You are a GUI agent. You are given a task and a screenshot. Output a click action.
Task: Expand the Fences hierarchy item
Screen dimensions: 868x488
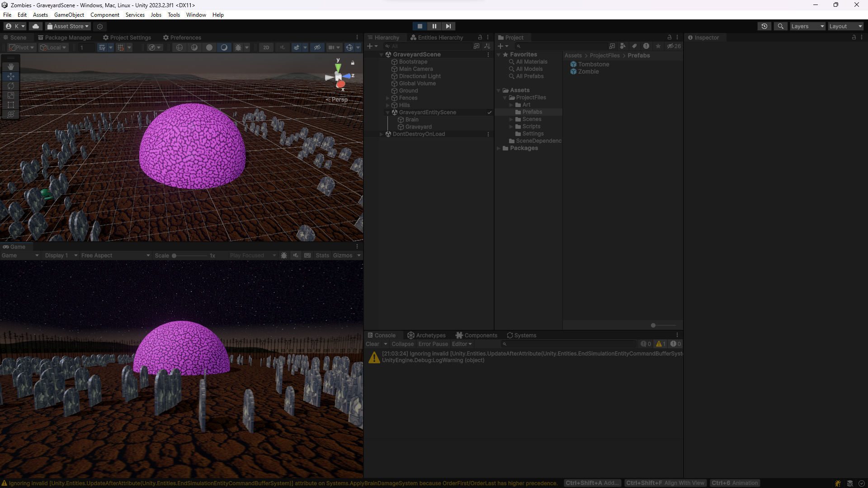[x=387, y=98]
